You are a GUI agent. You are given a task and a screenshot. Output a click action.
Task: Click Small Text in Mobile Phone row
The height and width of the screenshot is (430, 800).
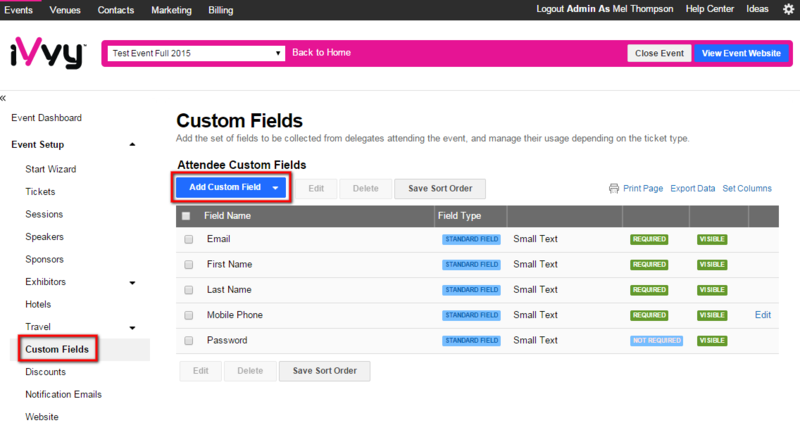tap(535, 315)
